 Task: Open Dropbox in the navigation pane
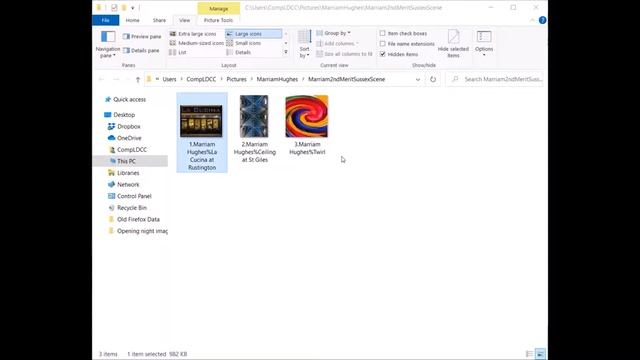[x=124, y=127]
